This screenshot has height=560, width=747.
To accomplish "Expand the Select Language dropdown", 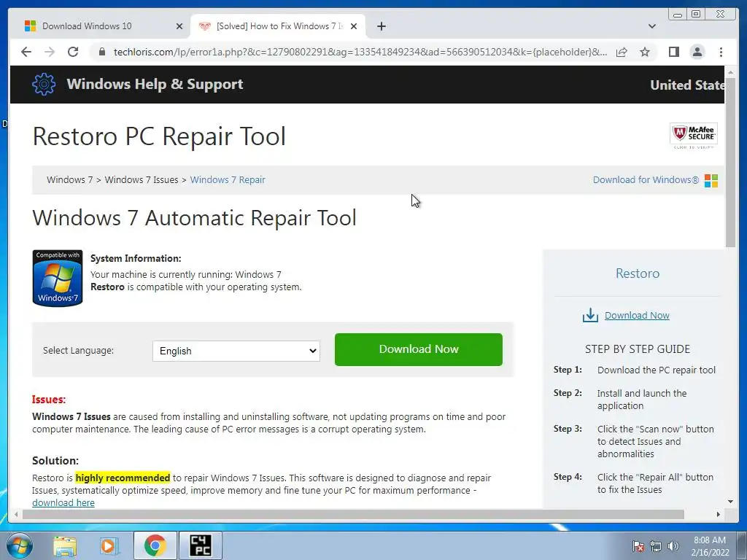I will coord(236,351).
